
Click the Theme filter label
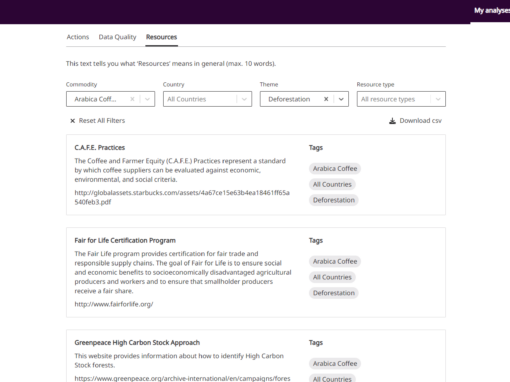click(269, 84)
